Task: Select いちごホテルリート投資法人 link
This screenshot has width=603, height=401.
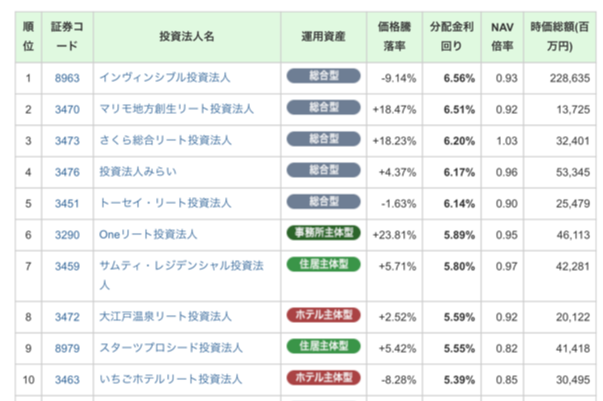Action: 171,379
